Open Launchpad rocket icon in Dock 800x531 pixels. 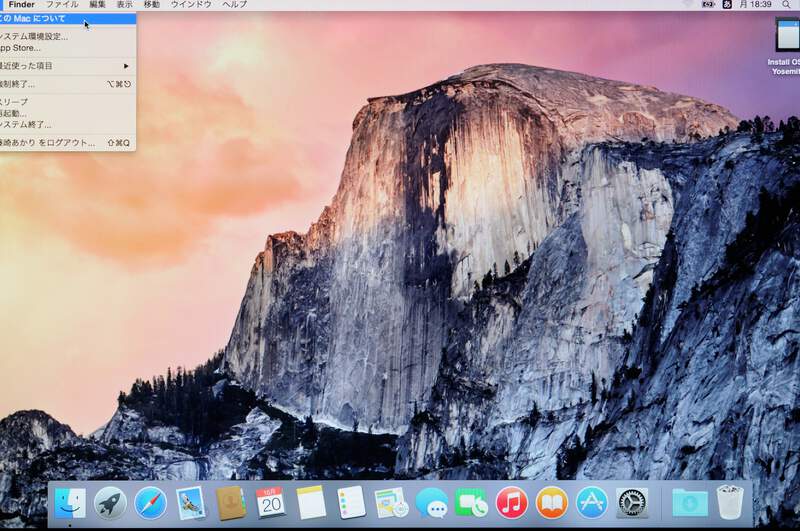click(110, 503)
